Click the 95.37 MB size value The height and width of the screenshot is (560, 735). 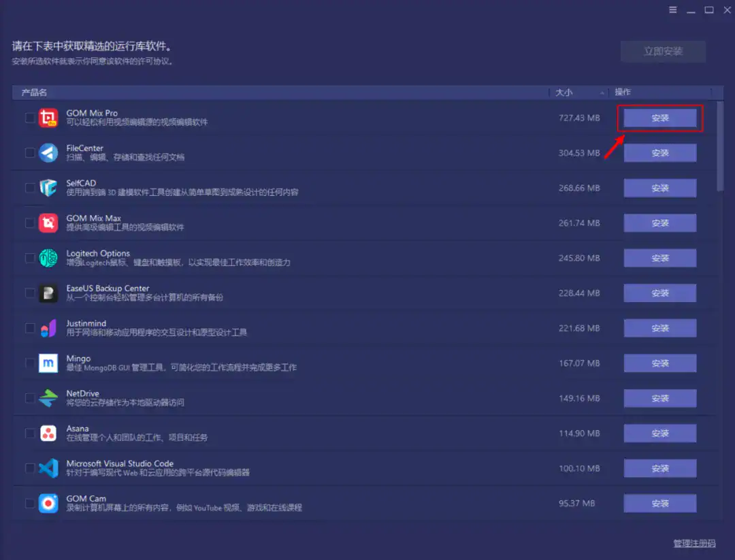pyautogui.click(x=576, y=504)
